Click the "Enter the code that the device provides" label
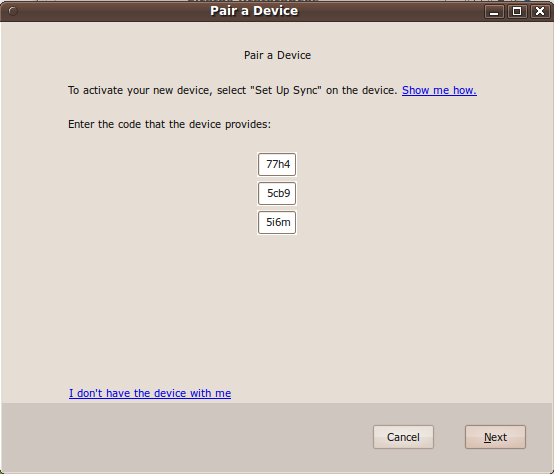Image resolution: width=554 pixels, height=474 pixels. [x=170, y=124]
